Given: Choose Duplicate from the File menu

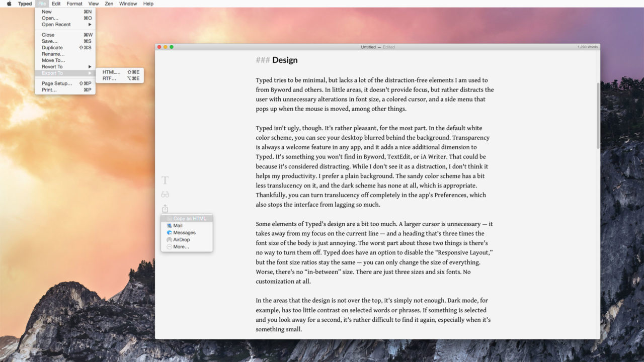Looking at the screenshot, I should pos(65,48).
